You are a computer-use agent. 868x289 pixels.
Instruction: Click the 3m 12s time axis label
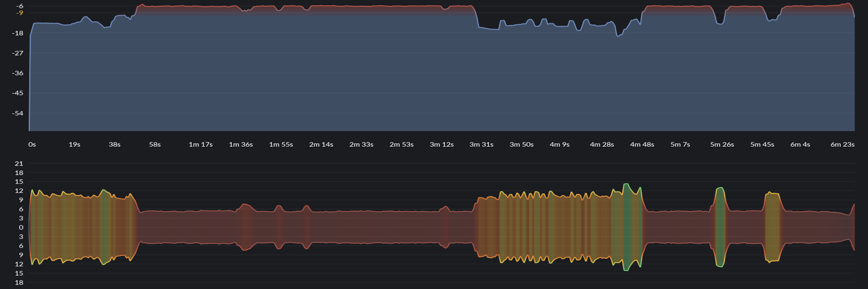[x=442, y=144]
